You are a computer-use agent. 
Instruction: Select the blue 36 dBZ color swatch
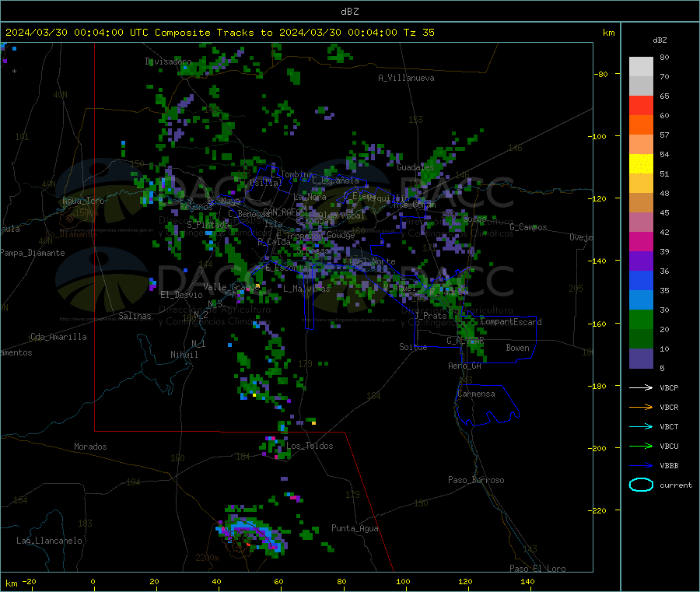click(x=641, y=280)
